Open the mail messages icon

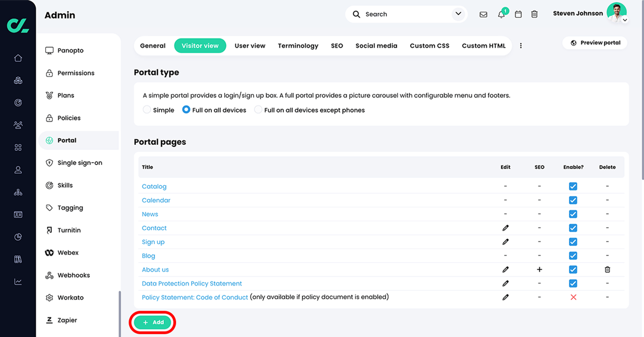tap(484, 15)
